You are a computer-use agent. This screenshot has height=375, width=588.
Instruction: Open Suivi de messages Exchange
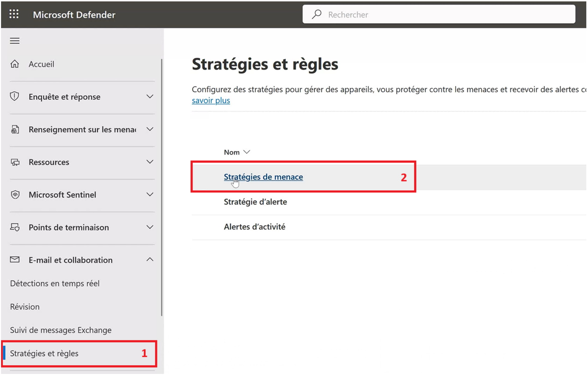[60, 330]
